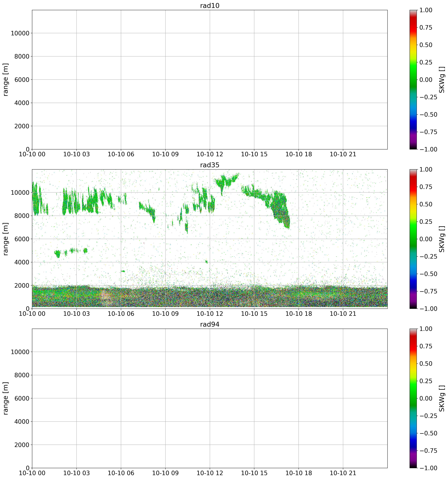The width and height of the screenshot is (448, 479).
Task: Click the 10000 y-axis tick of rad35
Action: pyautogui.click(x=20, y=193)
